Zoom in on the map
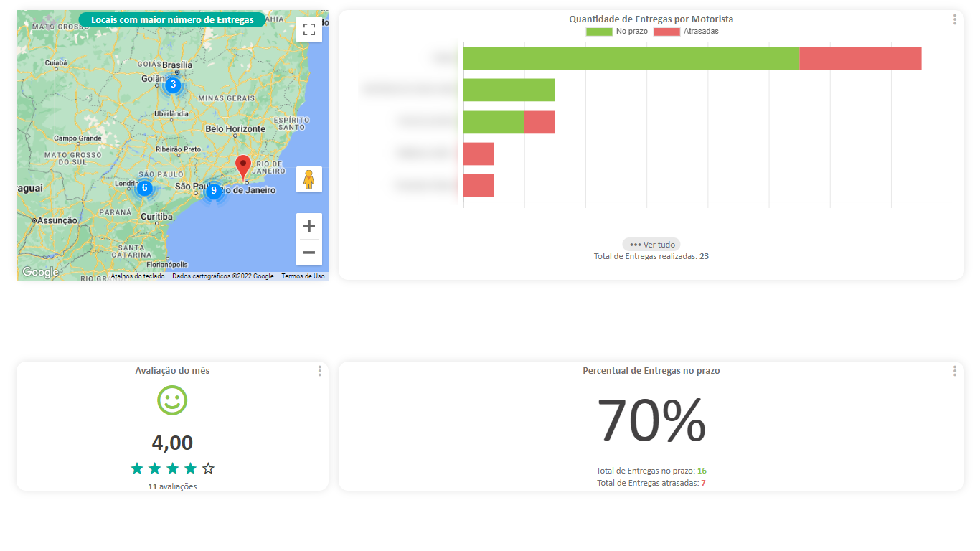Image resolution: width=980 pixels, height=551 pixels. 309,226
